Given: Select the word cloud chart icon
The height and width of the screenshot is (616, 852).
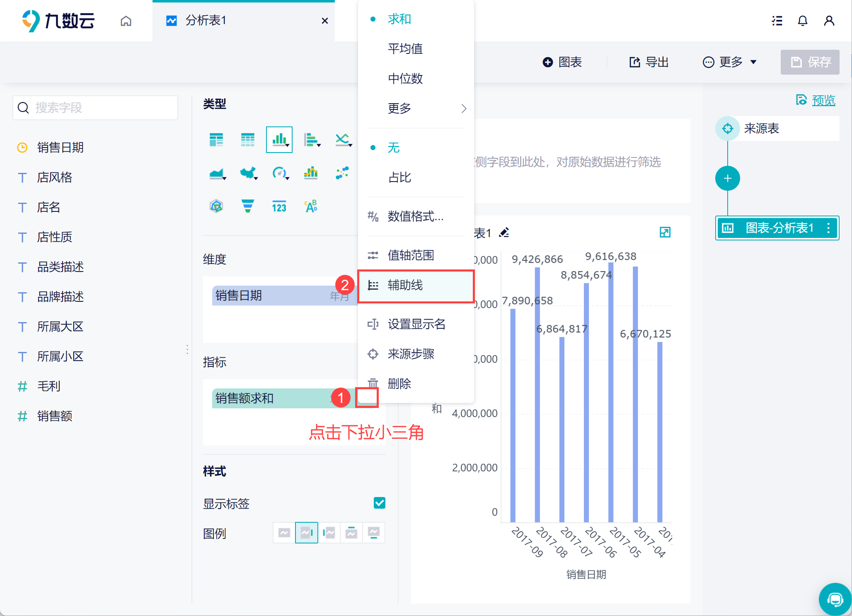Looking at the screenshot, I should (x=311, y=206).
